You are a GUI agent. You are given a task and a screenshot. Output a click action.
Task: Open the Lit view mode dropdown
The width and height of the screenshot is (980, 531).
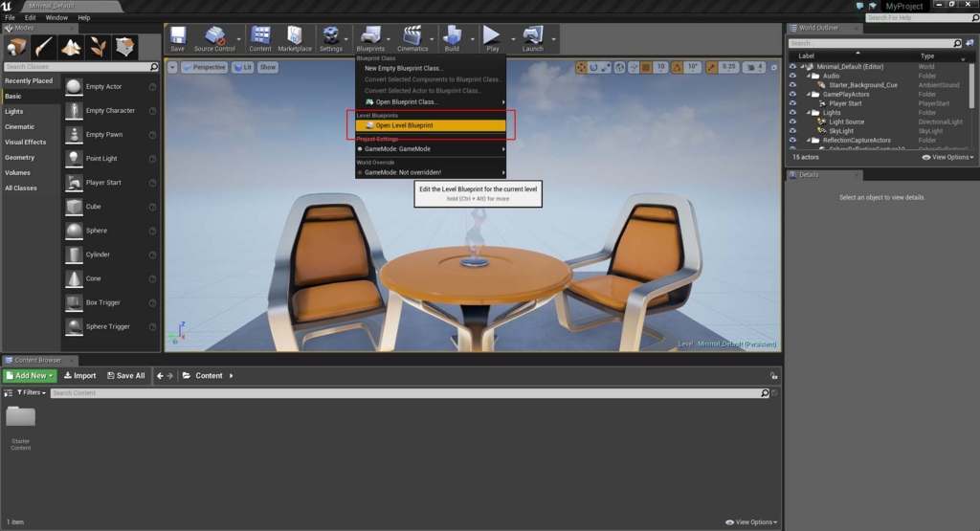[242, 67]
